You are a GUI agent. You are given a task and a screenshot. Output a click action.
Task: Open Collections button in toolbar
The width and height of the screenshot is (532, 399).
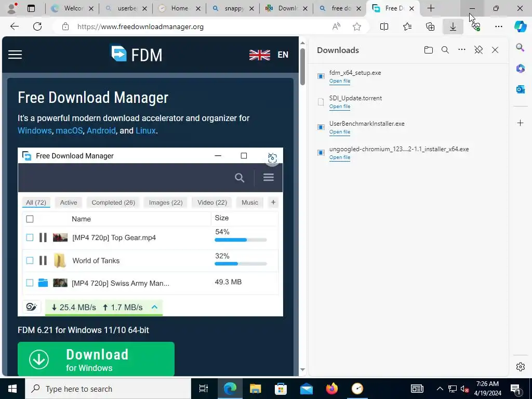(430, 26)
